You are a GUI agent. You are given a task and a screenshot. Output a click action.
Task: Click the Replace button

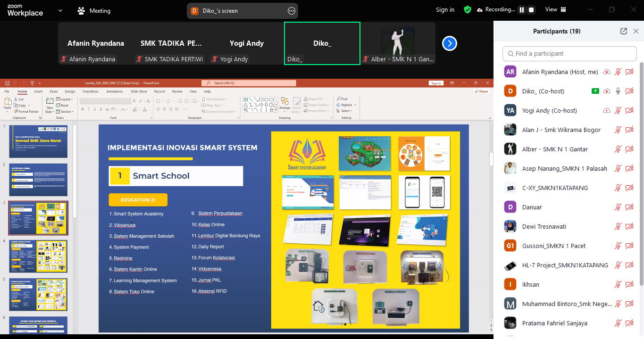pyautogui.click(x=345, y=105)
